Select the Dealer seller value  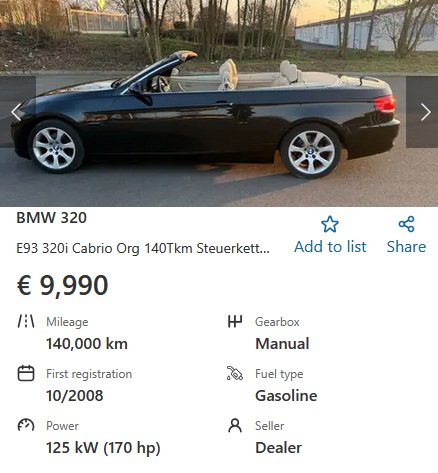279,448
